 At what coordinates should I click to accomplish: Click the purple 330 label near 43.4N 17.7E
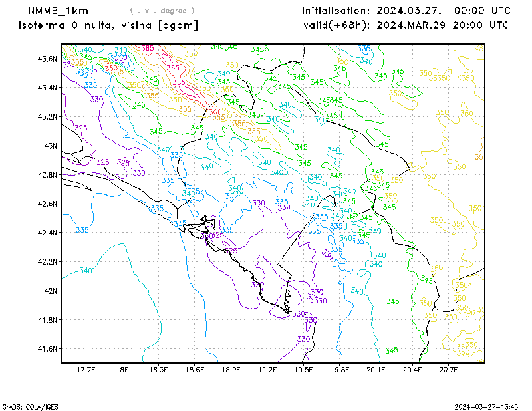click(96, 100)
